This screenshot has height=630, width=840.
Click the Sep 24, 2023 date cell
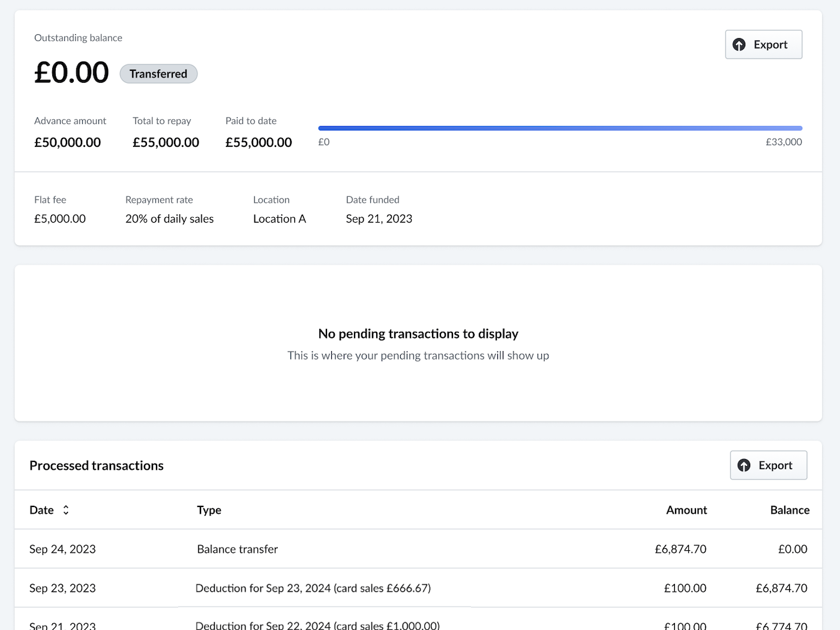click(62, 549)
